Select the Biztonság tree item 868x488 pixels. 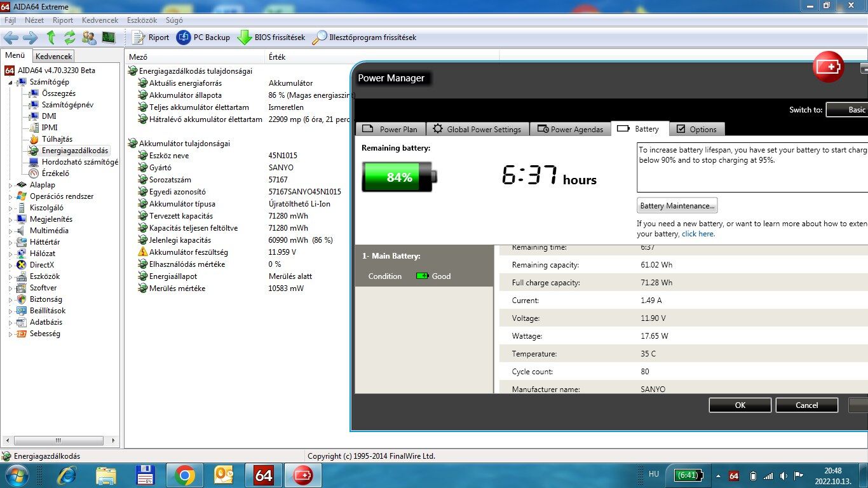[46, 299]
